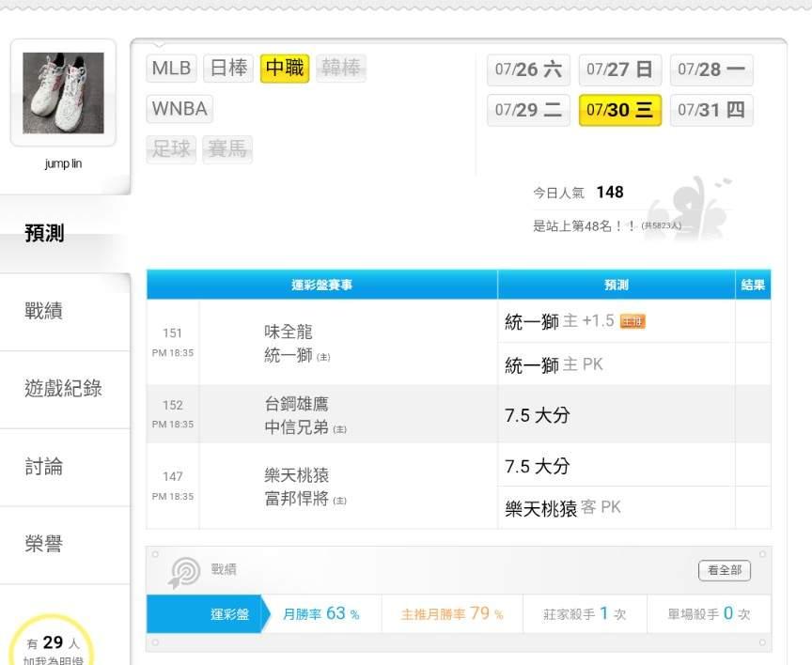The image size is (812, 665).
Task: Click the target icon beside 戰績
Action: pyautogui.click(x=184, y=572)
